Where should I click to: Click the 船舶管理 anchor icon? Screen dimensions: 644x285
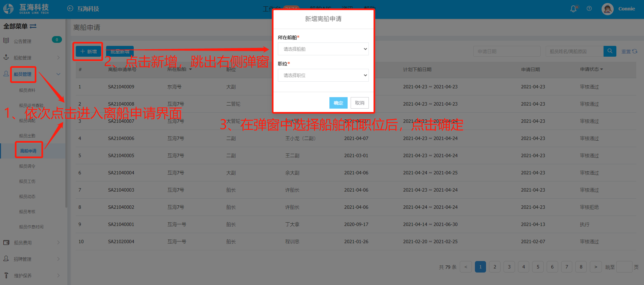coord(6,57)
